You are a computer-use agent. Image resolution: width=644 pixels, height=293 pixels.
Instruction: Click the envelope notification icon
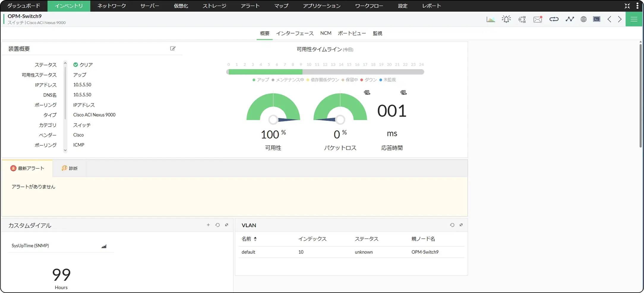tap(538, 19)
